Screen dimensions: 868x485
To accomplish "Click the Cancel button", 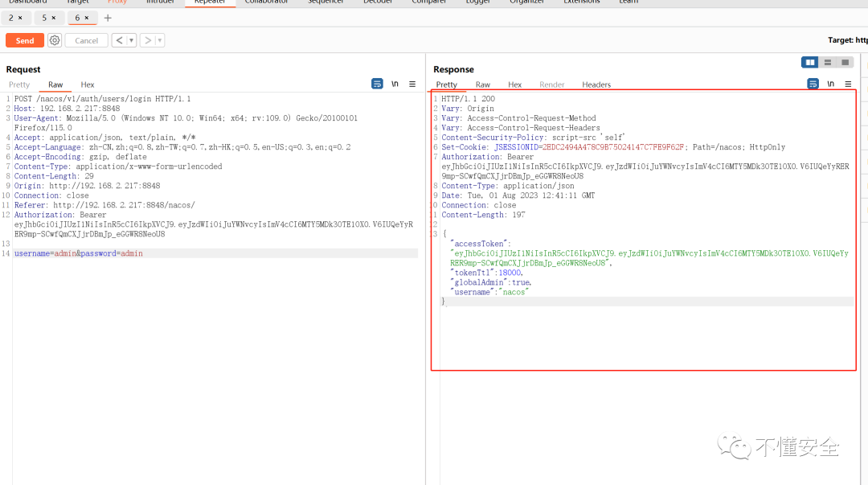I will pos(86,40).
